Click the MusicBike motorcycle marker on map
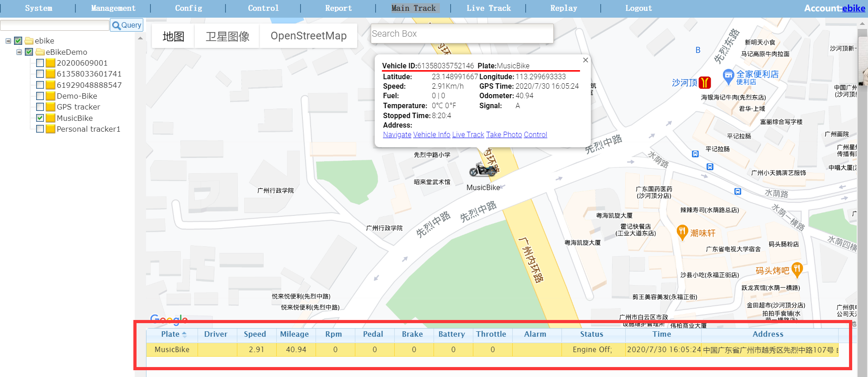The width and height of the screenshot is (868, 377). (x=483, y=170)
